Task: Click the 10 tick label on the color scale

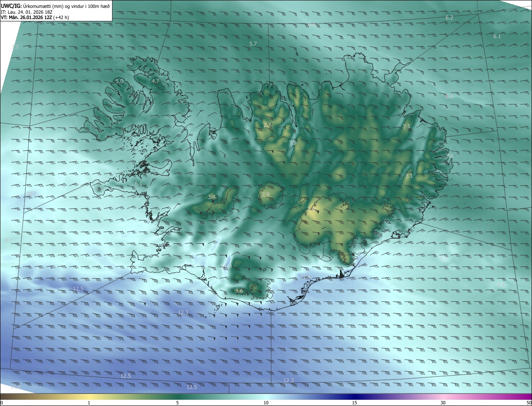Action: 266,403
